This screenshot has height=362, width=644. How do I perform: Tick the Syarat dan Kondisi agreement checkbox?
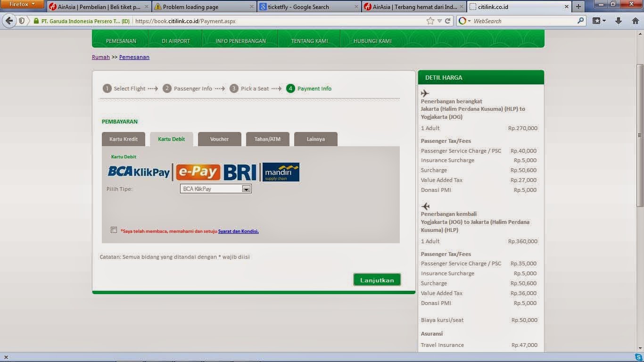pos(114,230)
